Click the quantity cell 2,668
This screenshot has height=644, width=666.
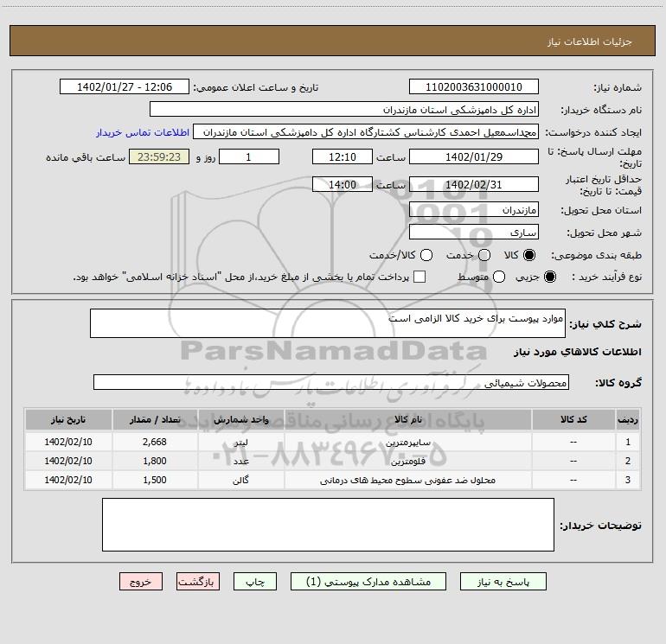tap(155, 442)
